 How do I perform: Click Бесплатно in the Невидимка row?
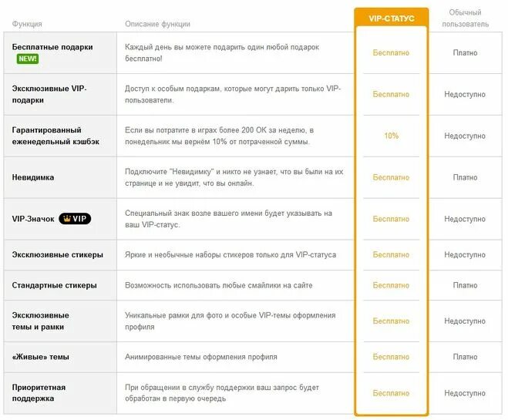tap(391, 177)
